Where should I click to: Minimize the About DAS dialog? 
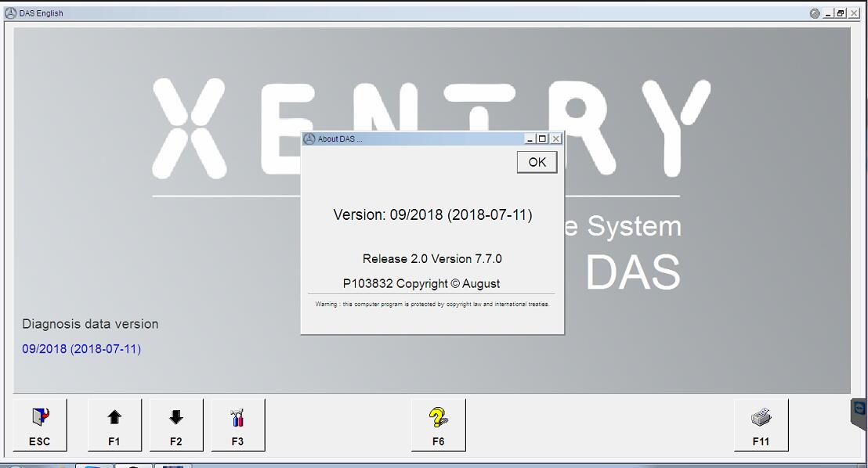pos(530,139)
